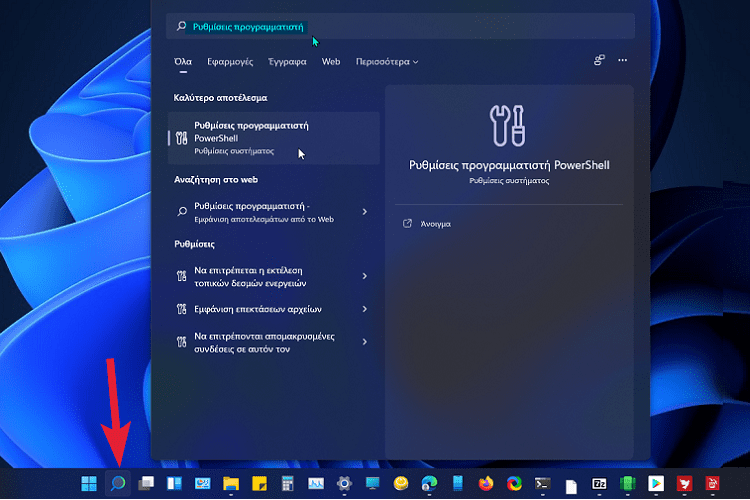The image size is (750, 500).
Task: Click the large wrench tools icon in preview
Action: 508,125
